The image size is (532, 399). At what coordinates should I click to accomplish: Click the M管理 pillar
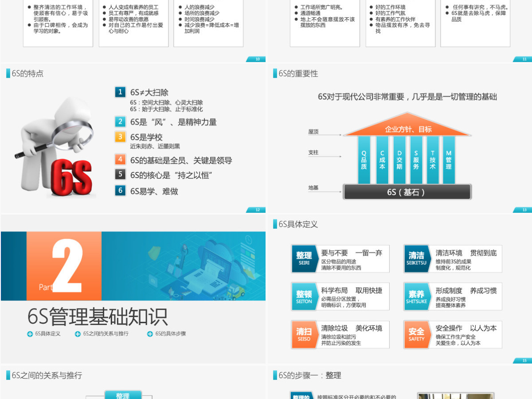tap(449, 160)
